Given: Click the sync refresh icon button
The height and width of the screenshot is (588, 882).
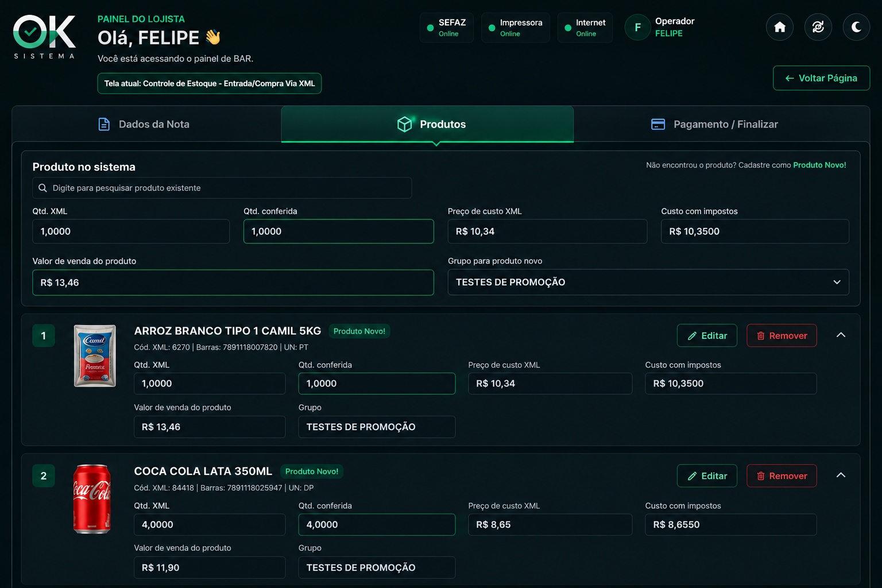Looking at the screenshot, I should pyautogui.click(x=818, y=27).
